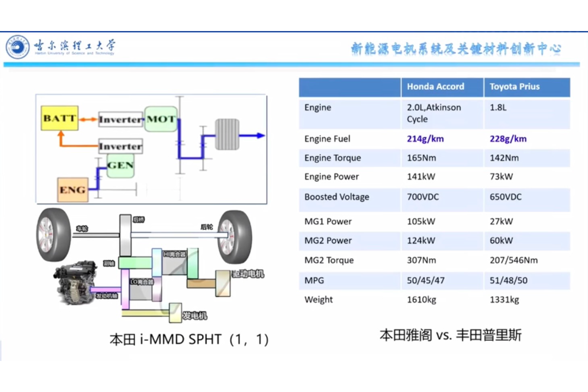Click the green GEN block

pos(120,166)
